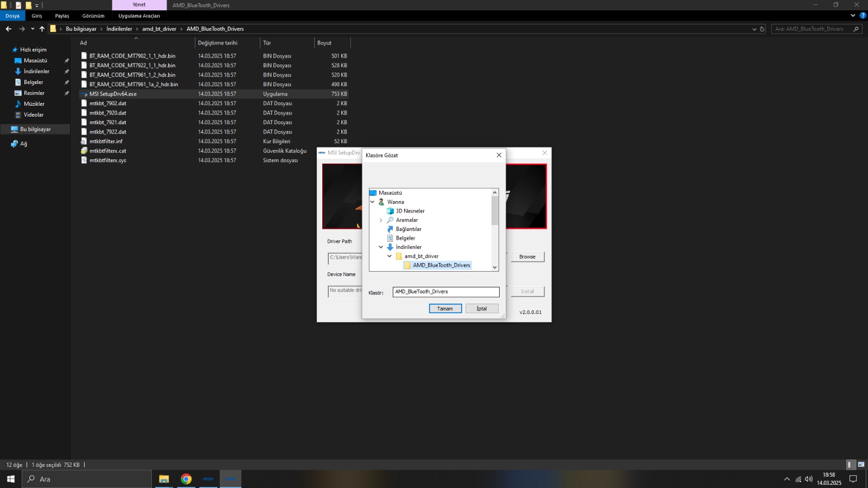Select 3D Nesneler in folder tree

[410, 211]
